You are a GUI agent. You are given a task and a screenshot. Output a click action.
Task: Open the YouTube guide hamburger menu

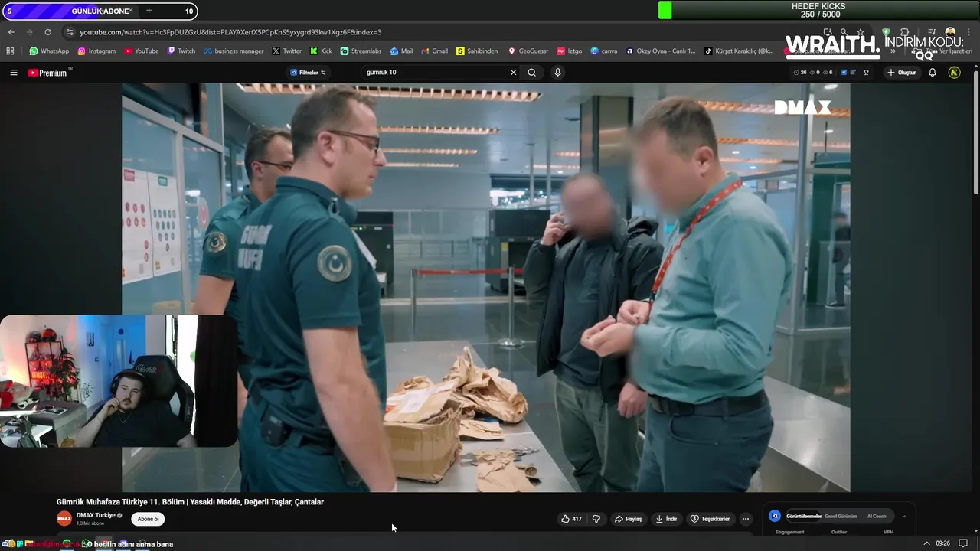[13, 73]
